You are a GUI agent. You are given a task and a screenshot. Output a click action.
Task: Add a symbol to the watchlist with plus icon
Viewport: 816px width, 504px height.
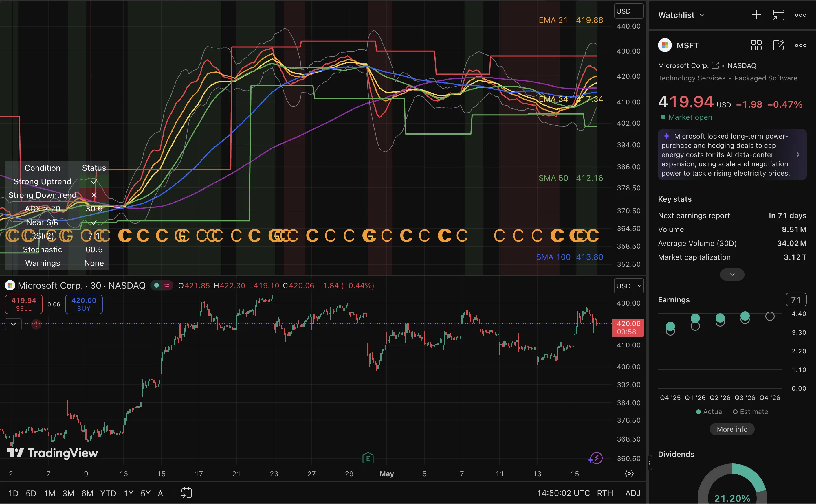pos(756,15)
